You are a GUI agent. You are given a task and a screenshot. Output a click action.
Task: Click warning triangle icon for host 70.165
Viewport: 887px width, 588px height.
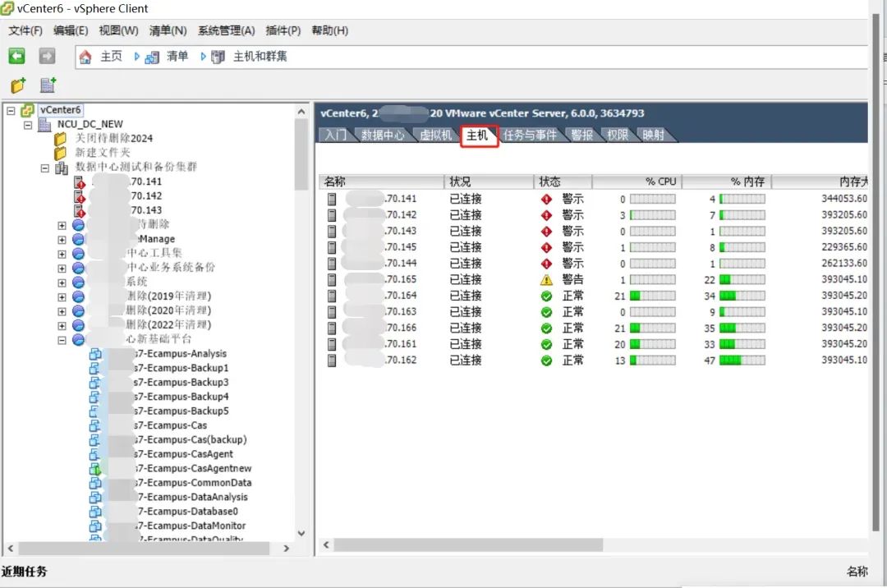point(546,280)
